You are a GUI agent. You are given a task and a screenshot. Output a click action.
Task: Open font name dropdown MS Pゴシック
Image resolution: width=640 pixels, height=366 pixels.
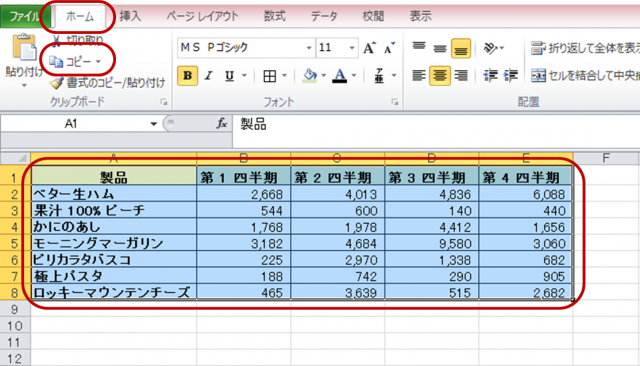tap(309, 48)
